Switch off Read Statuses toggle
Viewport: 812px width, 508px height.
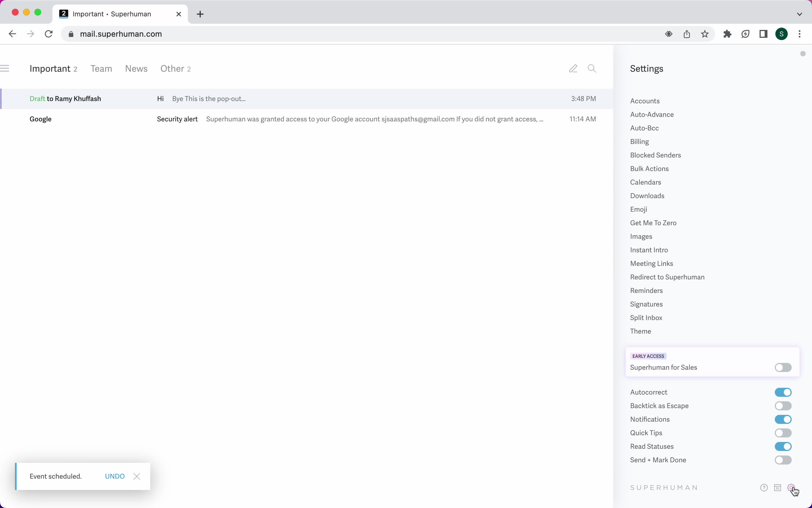[x=783, y=446]
